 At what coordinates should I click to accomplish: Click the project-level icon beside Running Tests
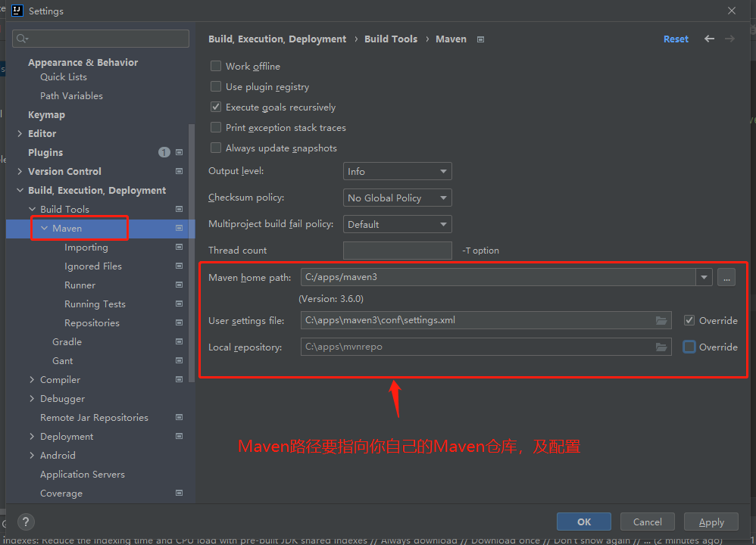pyautogui.click(x=179, y=304)
